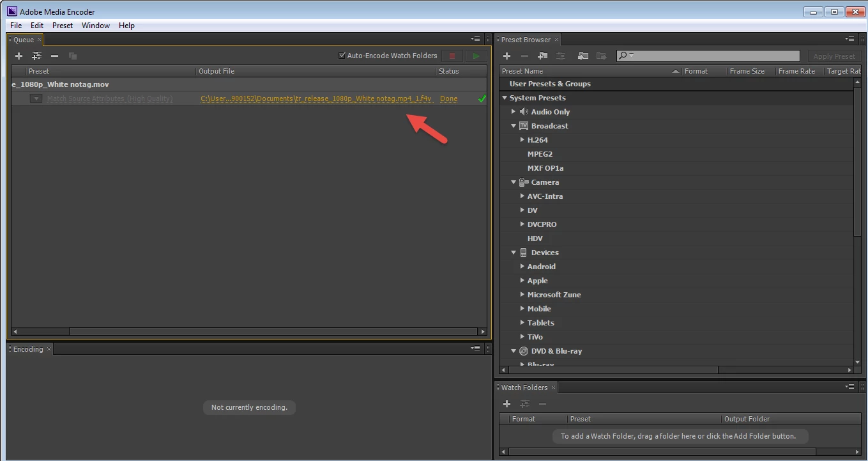868x461 pixels.
Task: Select the e_1080p_White notag.mov source row
Action: pos(249,84)
